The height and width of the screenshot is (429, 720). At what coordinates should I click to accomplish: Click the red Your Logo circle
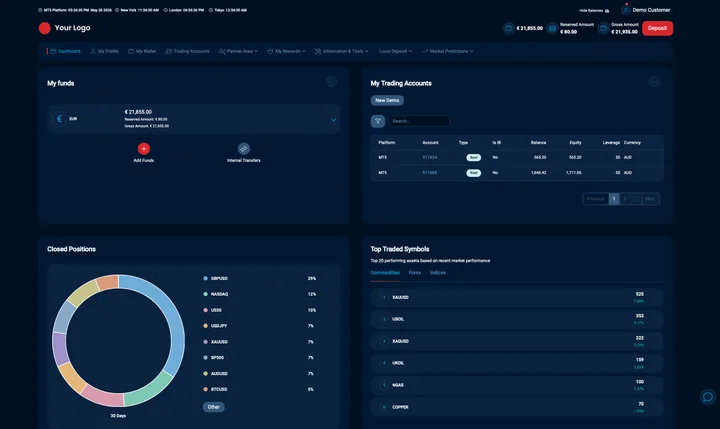point(45,28)
